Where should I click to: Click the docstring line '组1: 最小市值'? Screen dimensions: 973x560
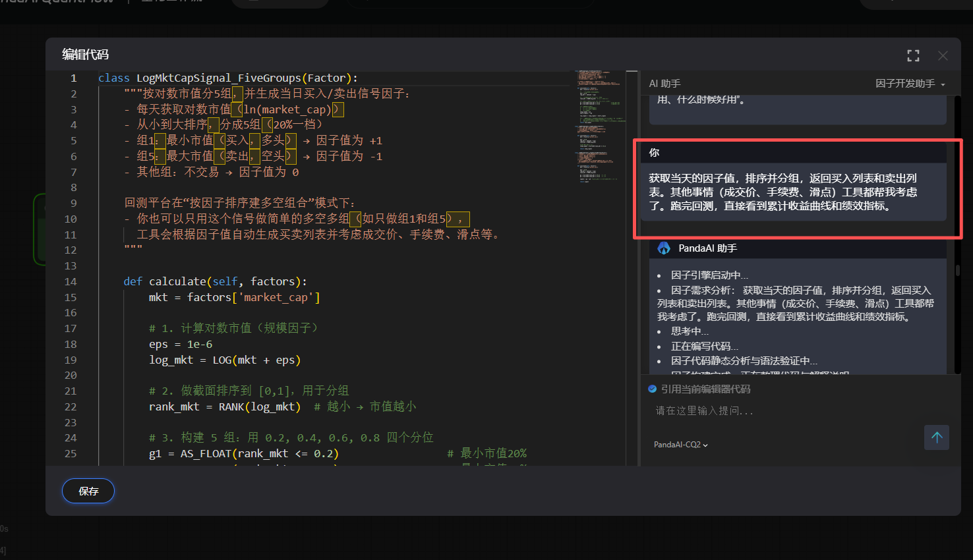(x=253, y=141)
